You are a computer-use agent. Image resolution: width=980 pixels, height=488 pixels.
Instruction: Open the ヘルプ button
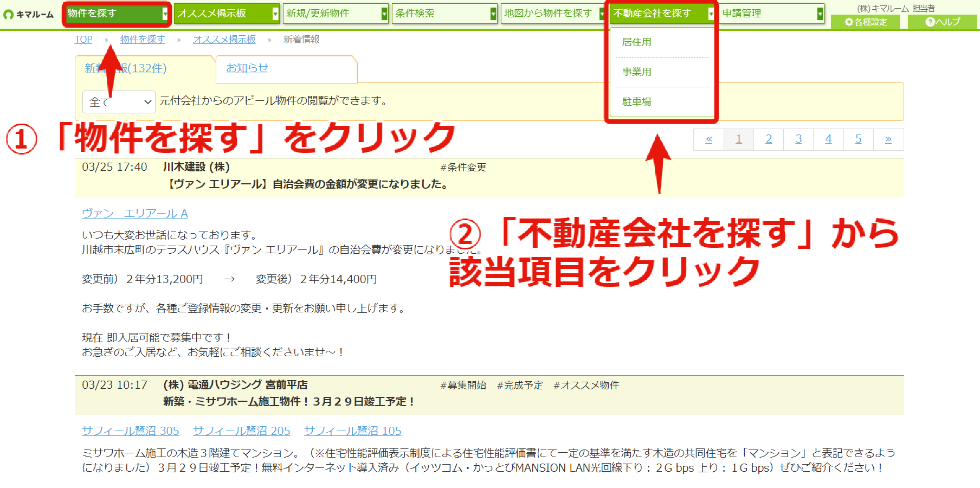(942, 22)
